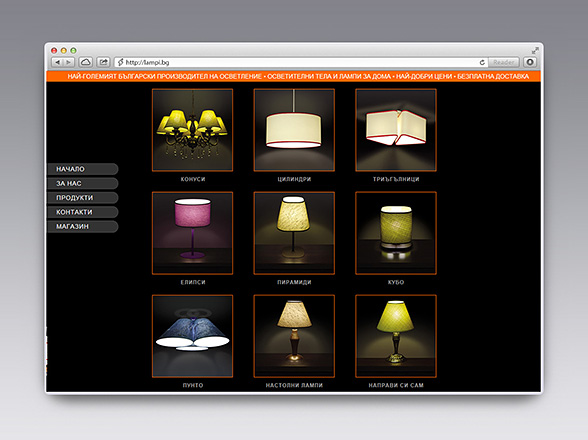Screen dimensions: 588x440
Task: Open the ЦИЛИНДРИ pendant lamp thumbnail
Action: pyautogui.click(x=294, y=130)
